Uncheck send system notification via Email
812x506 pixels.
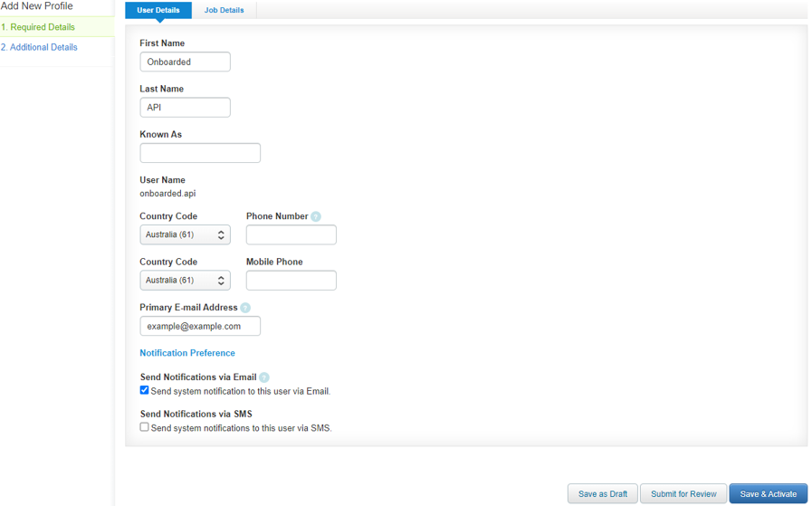point(145,390)
